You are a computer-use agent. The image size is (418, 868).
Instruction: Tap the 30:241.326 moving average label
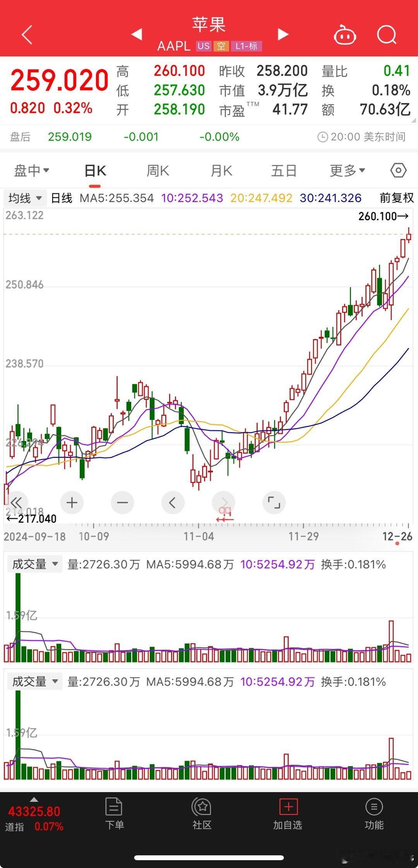click(331, 198)
